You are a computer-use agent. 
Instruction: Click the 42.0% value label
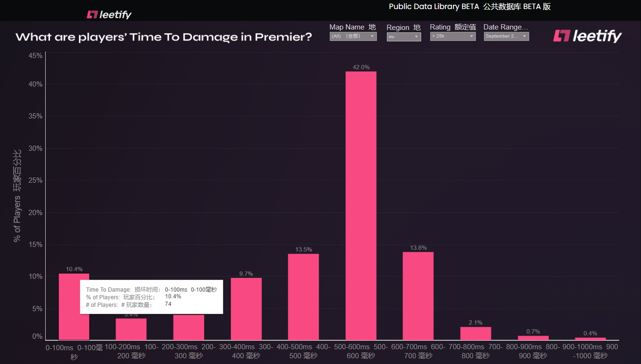click(361, 67)
